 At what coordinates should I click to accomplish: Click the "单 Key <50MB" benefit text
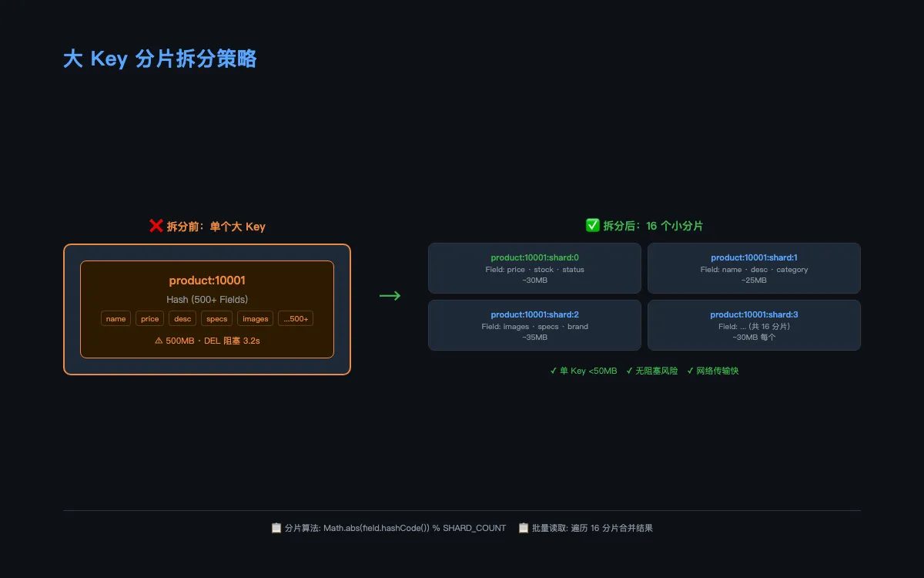coord(588,371)
